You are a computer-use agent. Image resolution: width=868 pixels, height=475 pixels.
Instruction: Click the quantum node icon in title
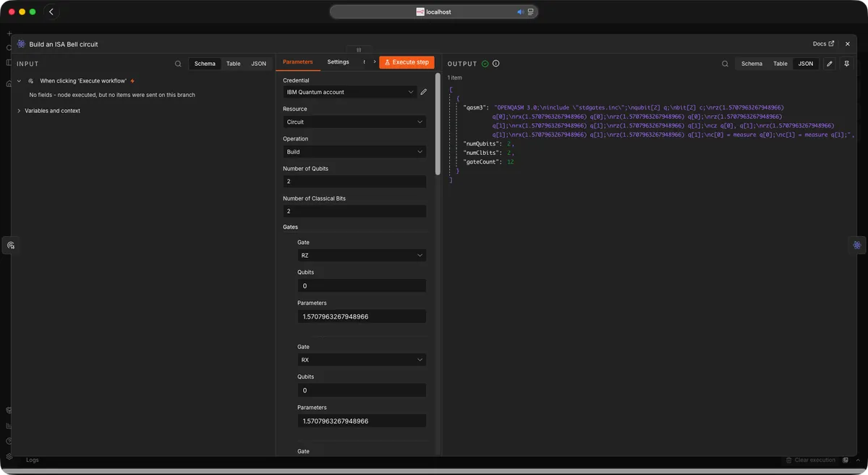click(21, 44)
